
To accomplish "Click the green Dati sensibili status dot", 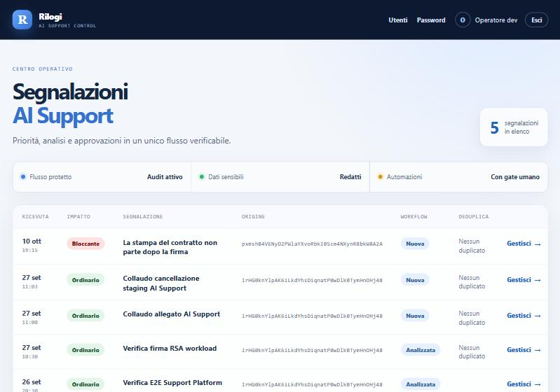I will [201, 177].
